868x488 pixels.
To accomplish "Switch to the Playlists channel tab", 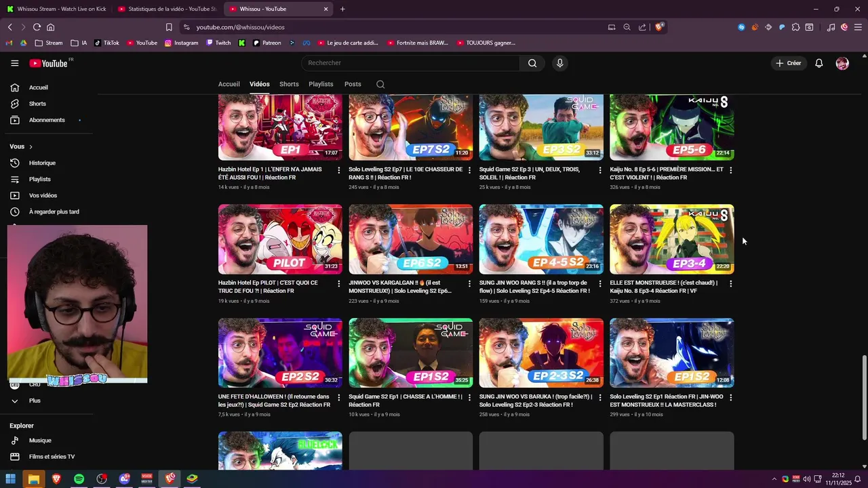I will (321, 84).
